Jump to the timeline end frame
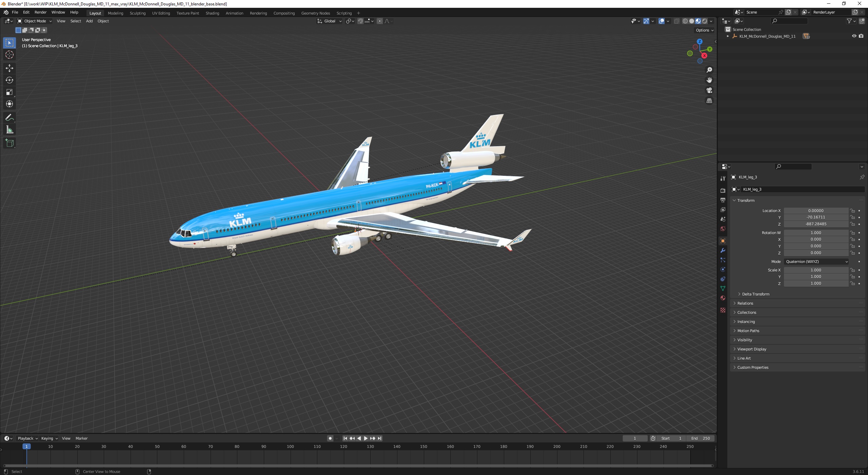Image resolution: width=868 pixels, height=475 pixels. tap(380, 438)
